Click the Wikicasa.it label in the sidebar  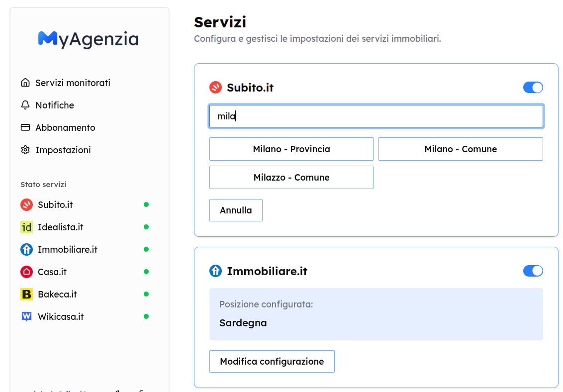61,316
